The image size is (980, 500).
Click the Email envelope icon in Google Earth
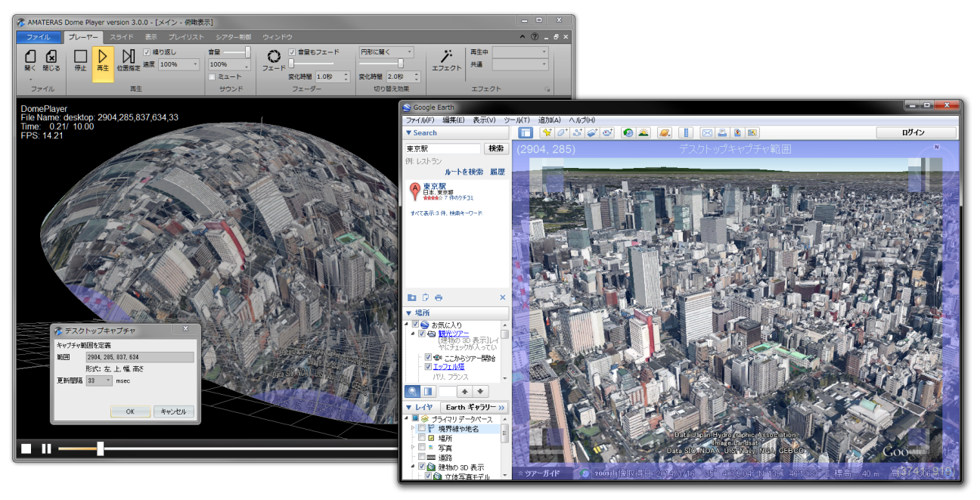pyautogui.click(x=707, y=132)
